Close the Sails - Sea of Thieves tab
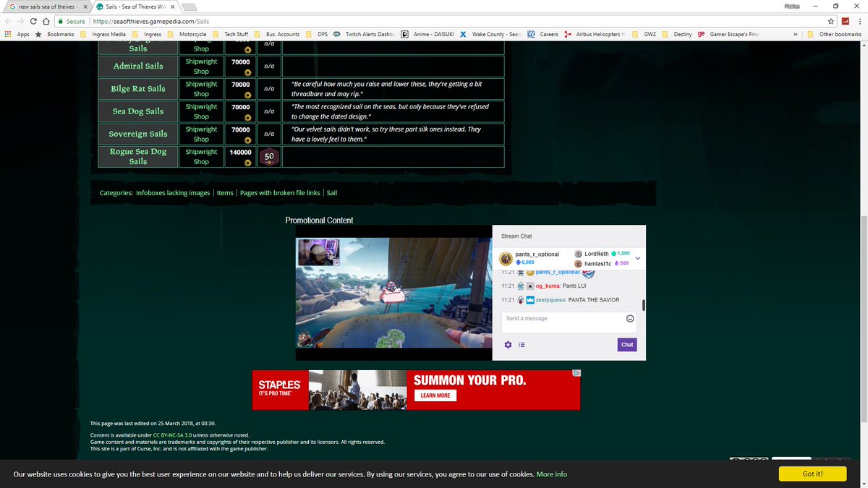Viewport: 868px width, 488px height. click(171, 7)
